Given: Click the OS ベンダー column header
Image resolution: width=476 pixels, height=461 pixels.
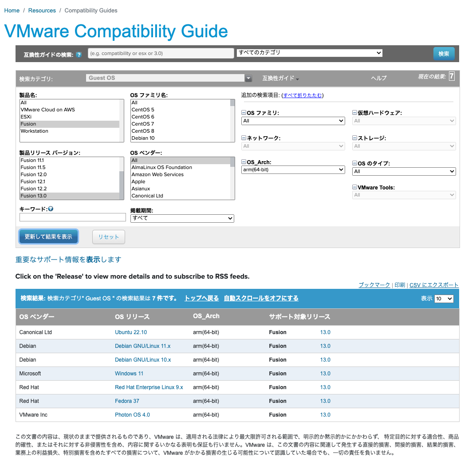Looking at the screenshot, I should pos(37,317).
